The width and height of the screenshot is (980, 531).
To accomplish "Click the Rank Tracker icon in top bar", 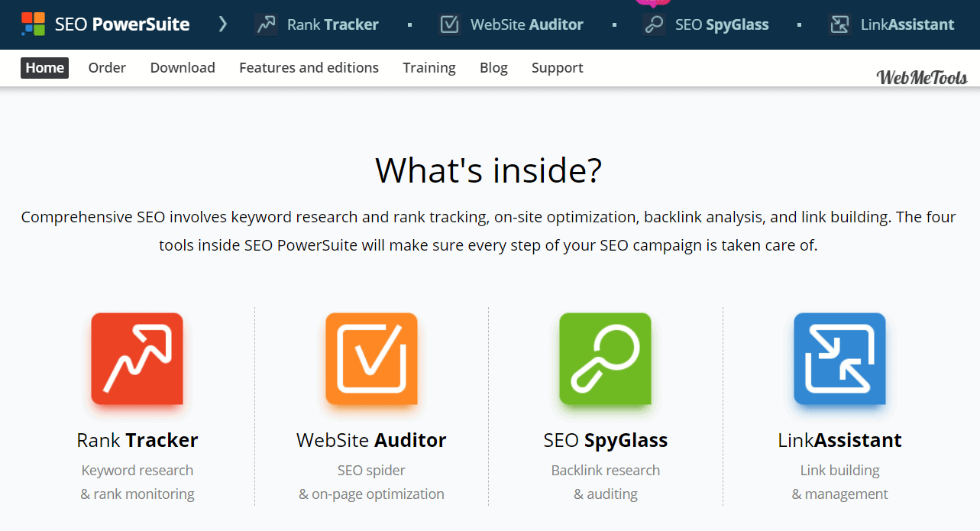I will coord(266,24).
